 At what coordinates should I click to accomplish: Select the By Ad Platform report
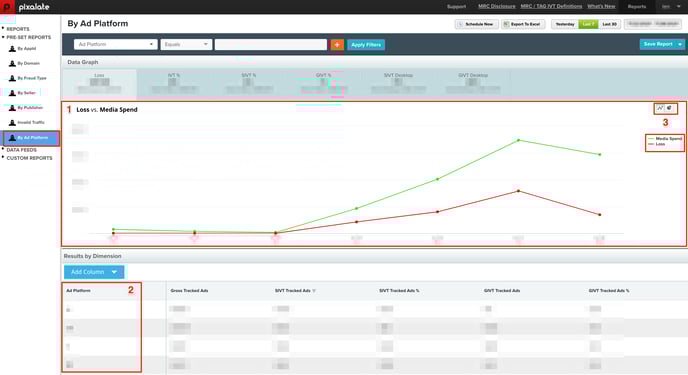(x=31, y=138)
